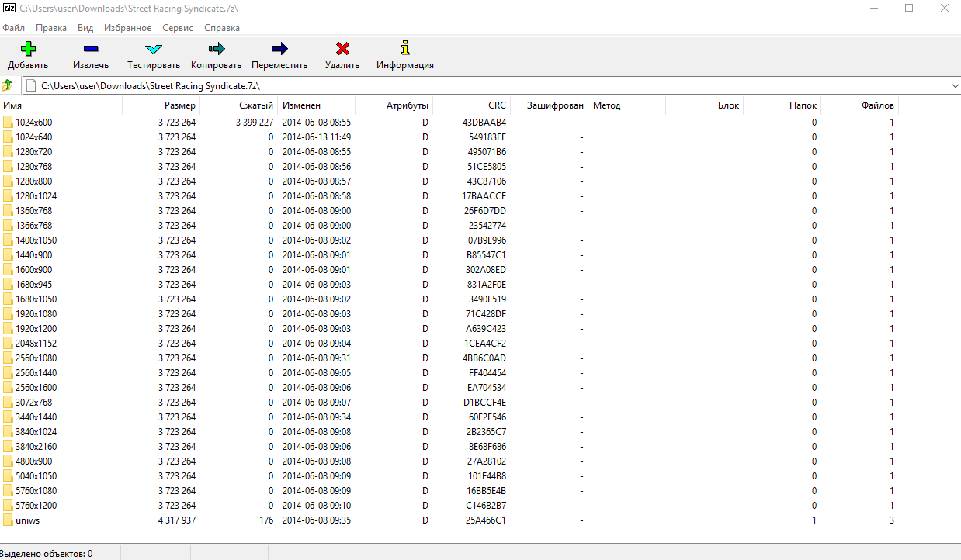Screen dimensions: 961x560
Task: Click the 1024x640 folder icon
Action: (x=8, y=137)
